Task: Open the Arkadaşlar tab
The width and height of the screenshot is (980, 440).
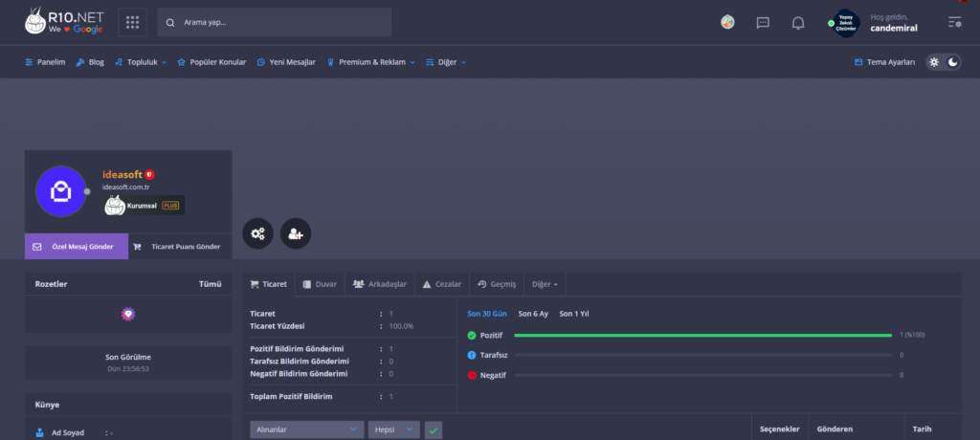Action: [x=380, y=284]
